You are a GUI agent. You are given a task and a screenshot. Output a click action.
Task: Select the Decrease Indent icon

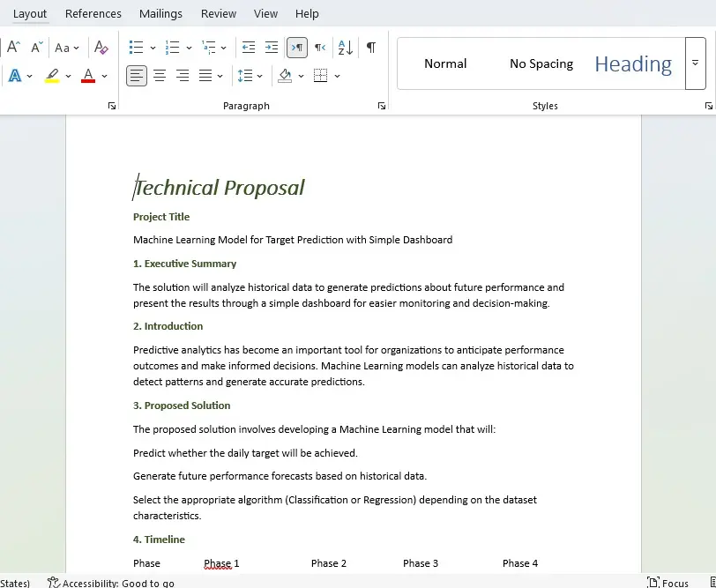[250, 47]
